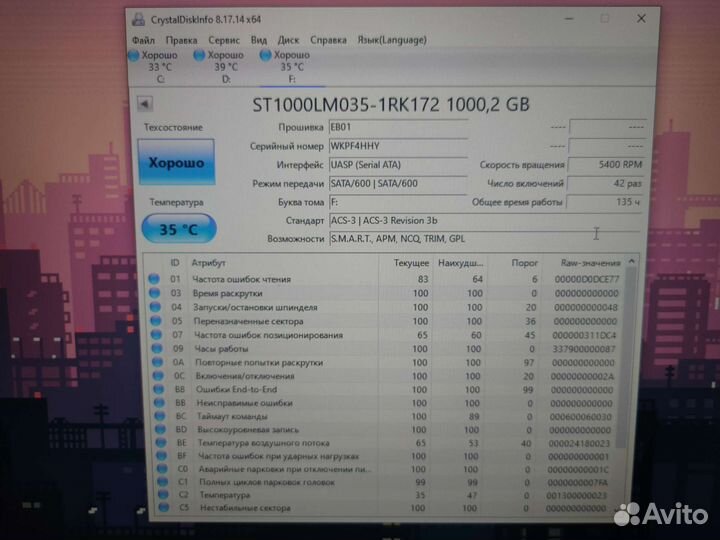This screenshot has height=540, width=720.
Task: Select the Ошибки End-to-End attribute text
Action: click(x=236, y=389)
